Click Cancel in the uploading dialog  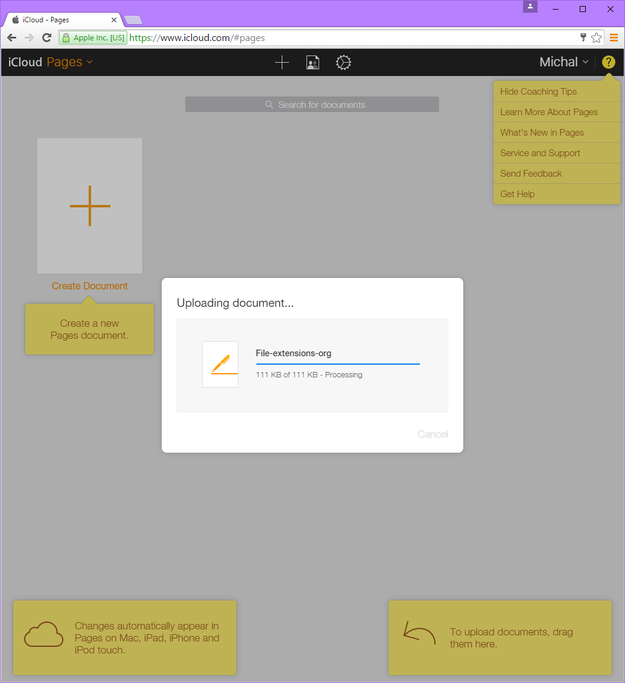click(x=432, y=434)
